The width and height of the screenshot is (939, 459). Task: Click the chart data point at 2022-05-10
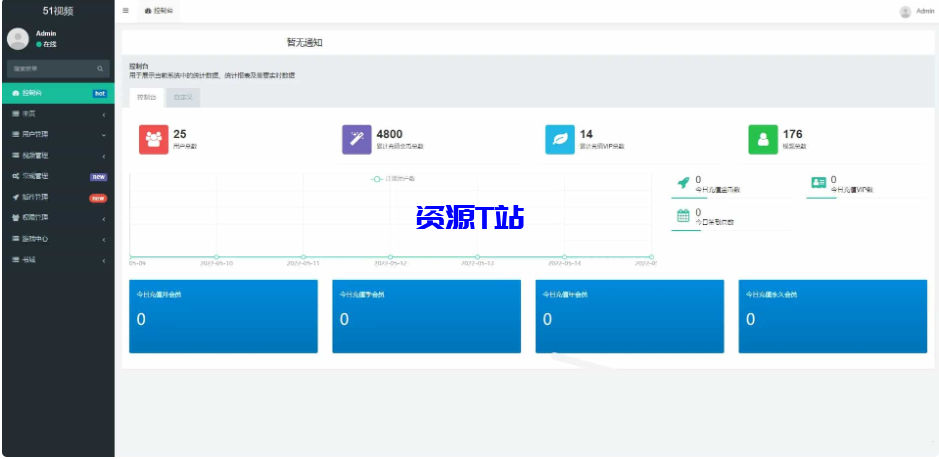coord(217,257)
